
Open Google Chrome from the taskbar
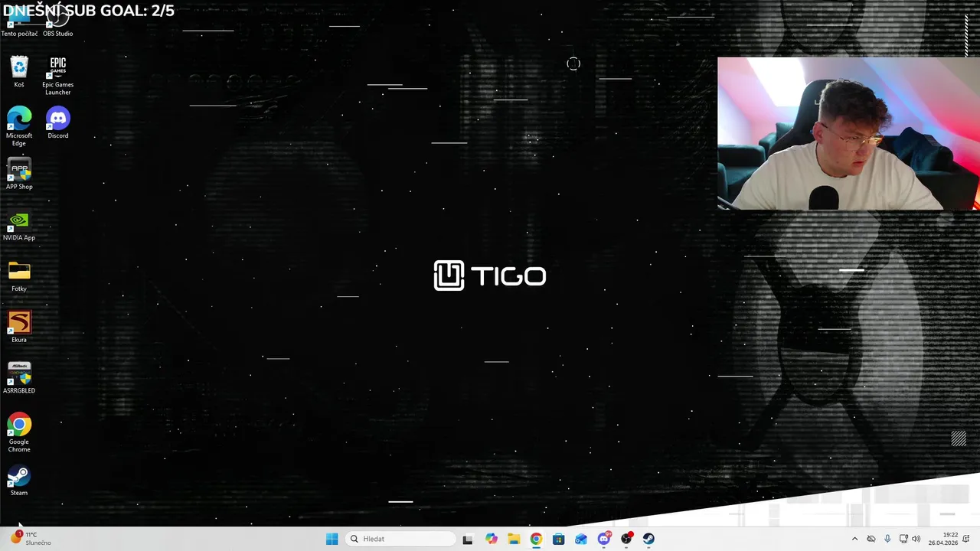click(536, 539)
